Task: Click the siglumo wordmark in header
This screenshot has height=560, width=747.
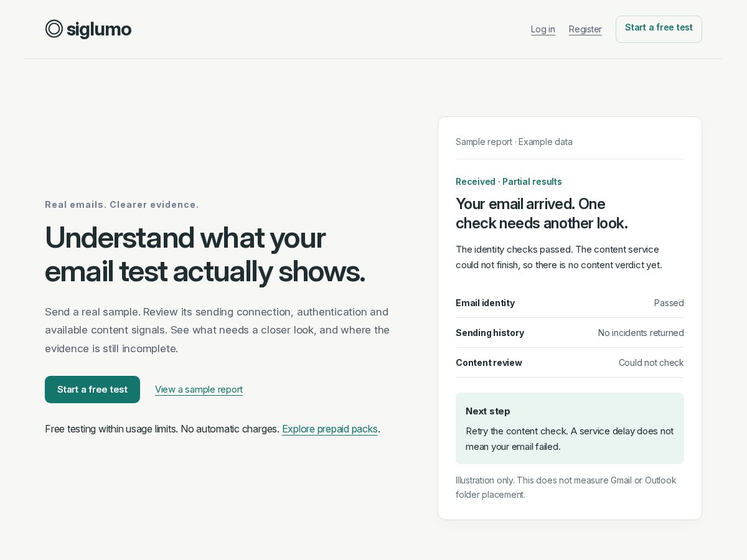Action: (x=99, y=29)
